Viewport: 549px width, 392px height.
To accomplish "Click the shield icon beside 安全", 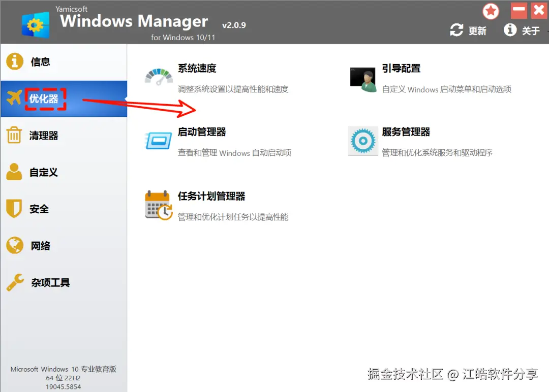I will (x=14, y=208).
